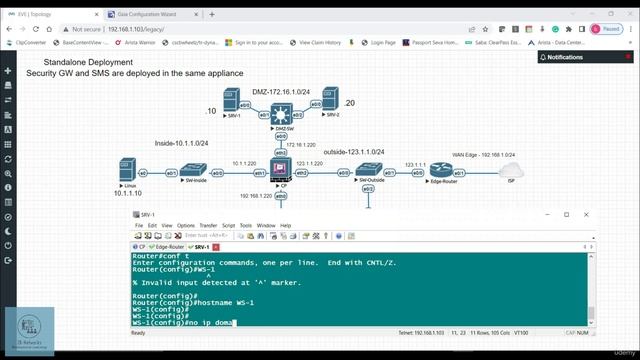640x360 pixels.
Task: Open the Options menu in SecureCRT
Action: [x=186, y=226]
